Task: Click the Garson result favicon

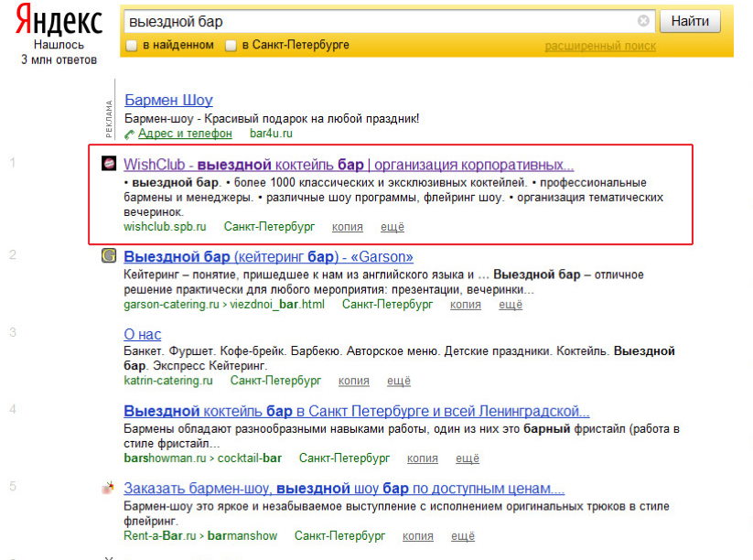Action: [x=109, y=256]
